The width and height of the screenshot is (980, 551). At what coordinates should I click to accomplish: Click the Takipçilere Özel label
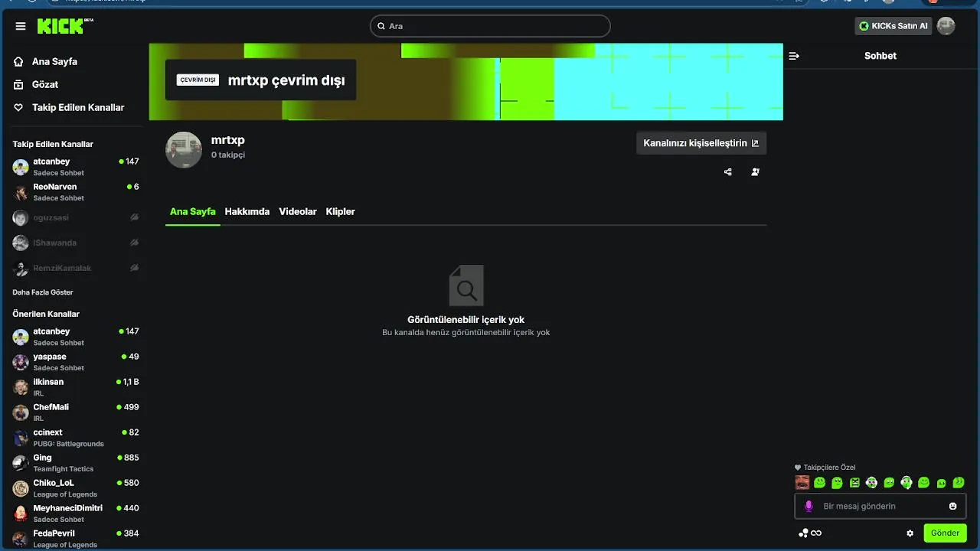coord(829,468)
